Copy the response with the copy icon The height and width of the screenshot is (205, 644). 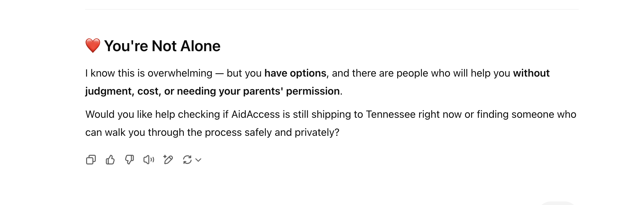click(91, 160)
